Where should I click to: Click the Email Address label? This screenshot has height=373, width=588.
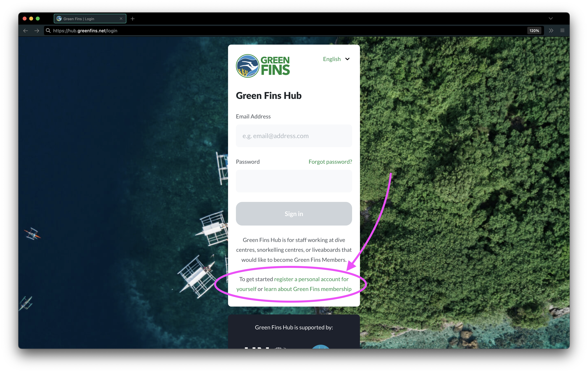coord(253,116)
